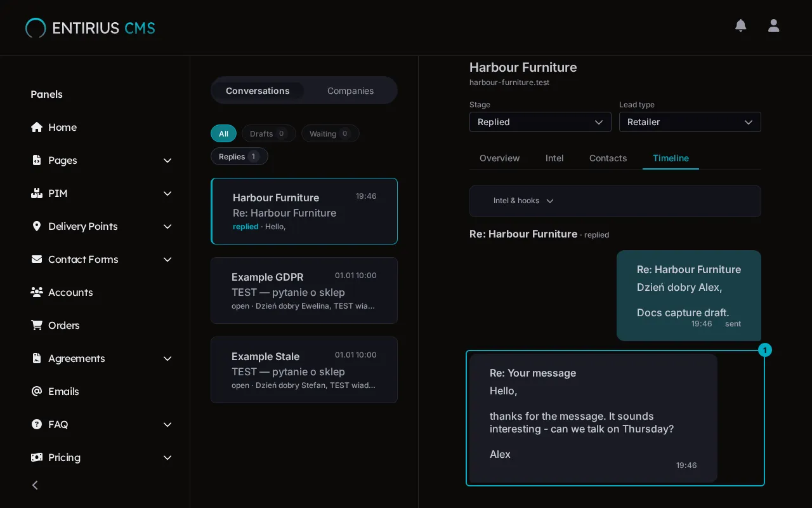812x508 pixels.
Task: Expand the PIM submenu chevron
Action: 167,194
